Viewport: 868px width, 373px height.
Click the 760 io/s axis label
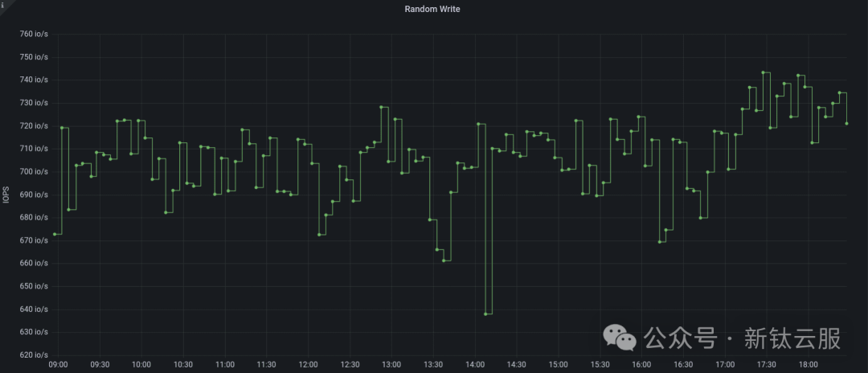tap(34, 34)
